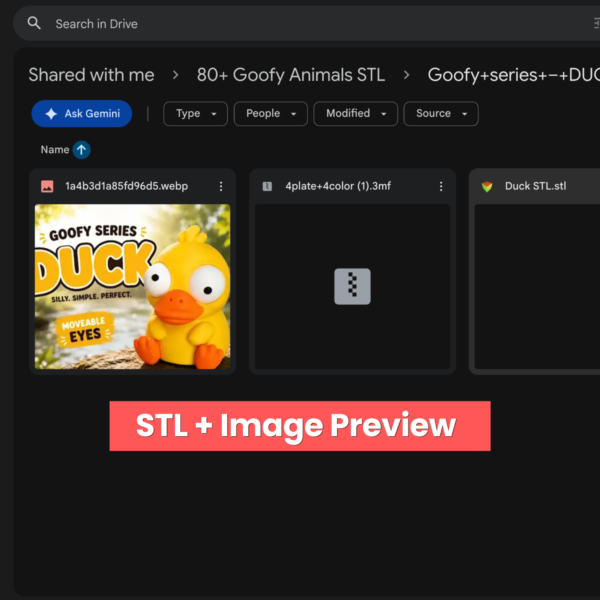Go to 80+ Goofy Animals STL folder
This screenshot has height=600, width=600.
coord(291,75)
